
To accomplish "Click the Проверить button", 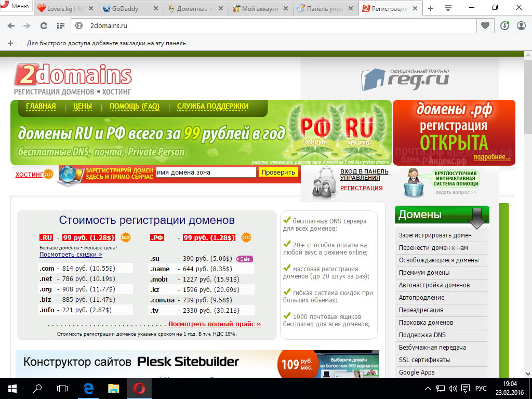I will [278, 172].
